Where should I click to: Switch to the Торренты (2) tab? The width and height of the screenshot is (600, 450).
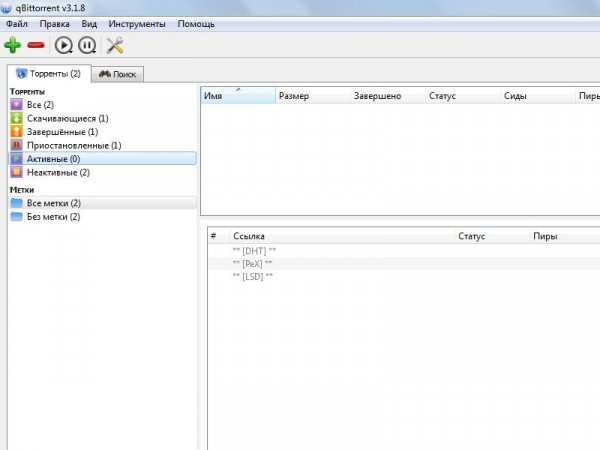[x=49, y=73]
